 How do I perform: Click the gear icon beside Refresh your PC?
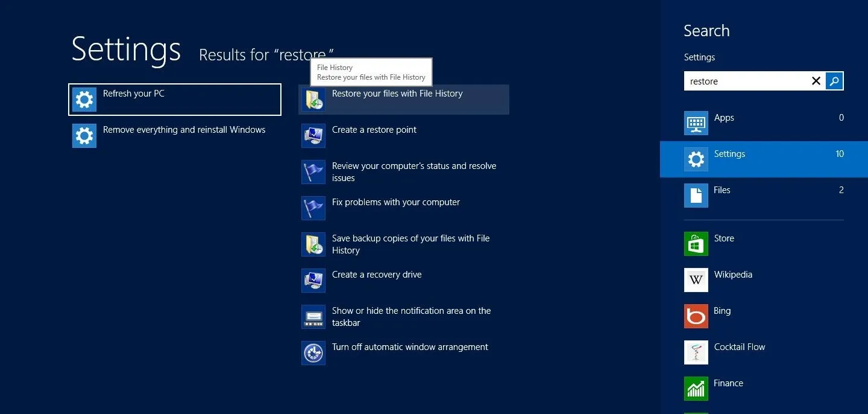[84, 100]
